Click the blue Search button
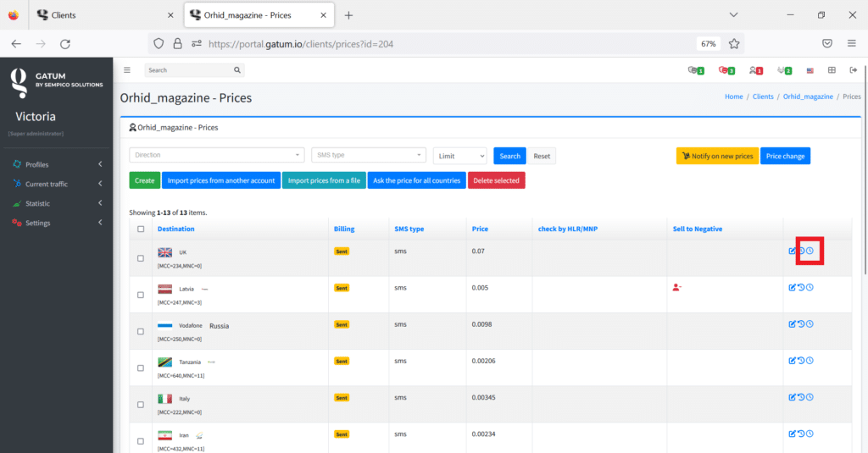Image resolution: width=868 pixels, height=453 pixels. 509,156
